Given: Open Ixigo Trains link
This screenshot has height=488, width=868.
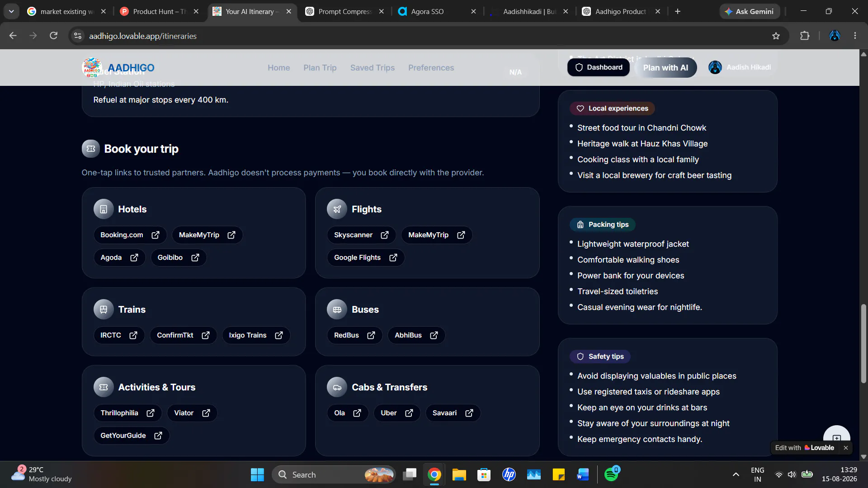Looking at the screenshot, I should click(256, 335).
